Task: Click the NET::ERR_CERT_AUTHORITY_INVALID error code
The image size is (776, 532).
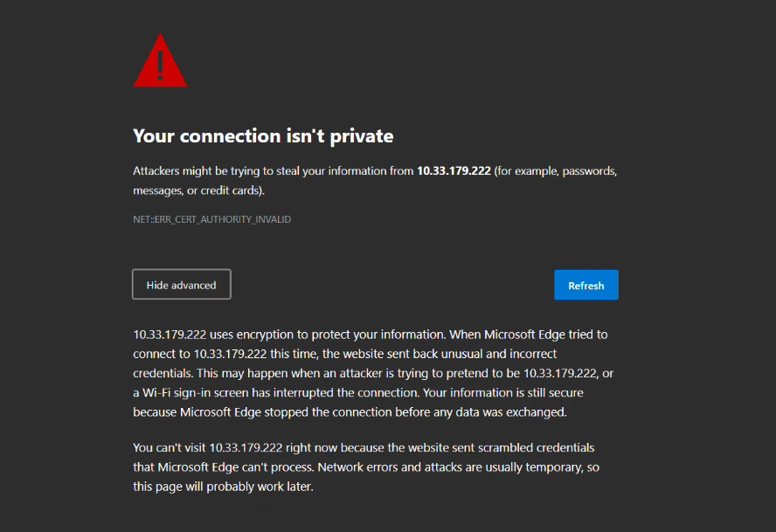Action: pyautogui.click(x=212, y=219)
